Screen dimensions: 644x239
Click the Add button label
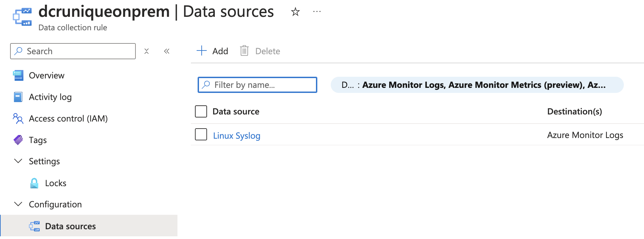pos(220,51)
